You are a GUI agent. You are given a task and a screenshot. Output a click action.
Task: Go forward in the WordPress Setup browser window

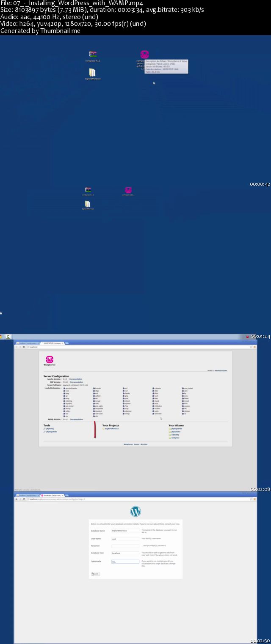pos(20,499)
